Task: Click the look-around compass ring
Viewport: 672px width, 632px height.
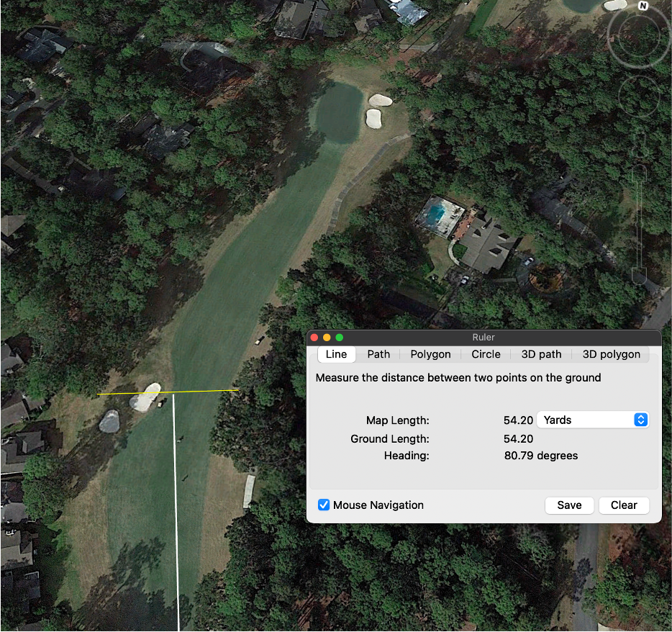Action: tap(638, 35)
